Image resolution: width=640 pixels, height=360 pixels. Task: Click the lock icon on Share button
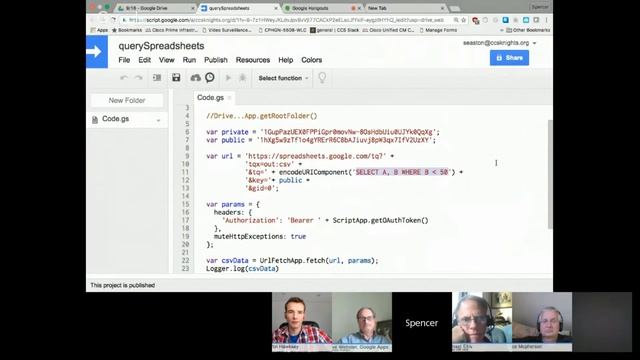pos(499,58)
